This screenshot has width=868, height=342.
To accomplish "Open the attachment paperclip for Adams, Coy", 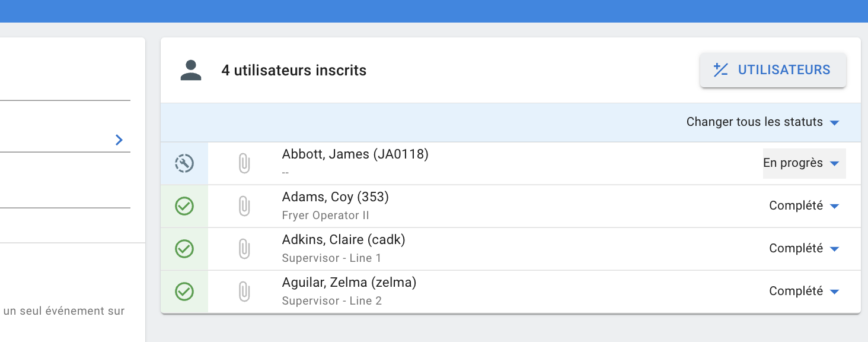I will click(244, 206).
